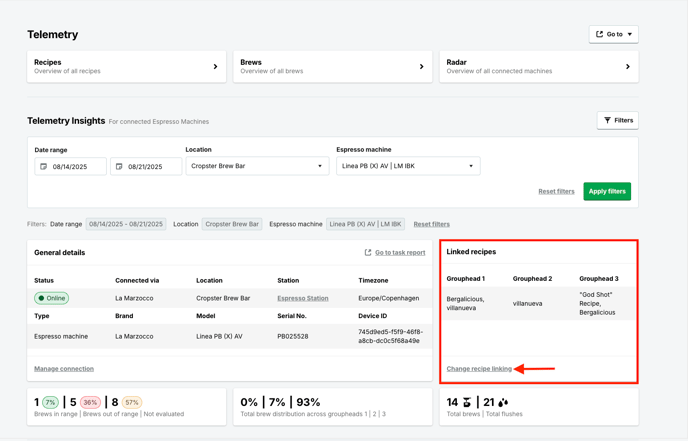Click Grouphead 2 recipe villanueva
Viewport: 688px width, 441px height.
(527, 304)
